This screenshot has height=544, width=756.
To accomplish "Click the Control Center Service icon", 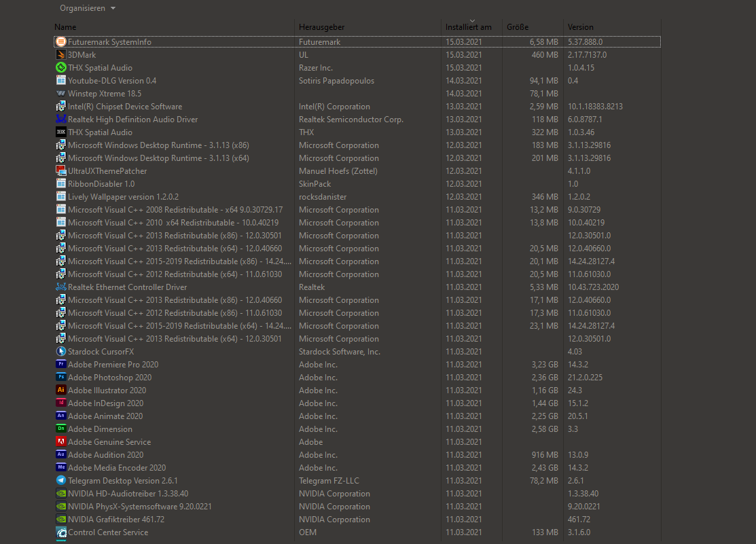I will 60,532.
